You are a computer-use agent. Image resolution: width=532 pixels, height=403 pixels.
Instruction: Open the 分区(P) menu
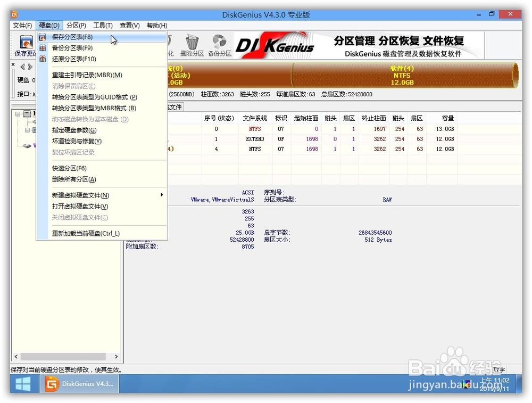coord(75,25)
